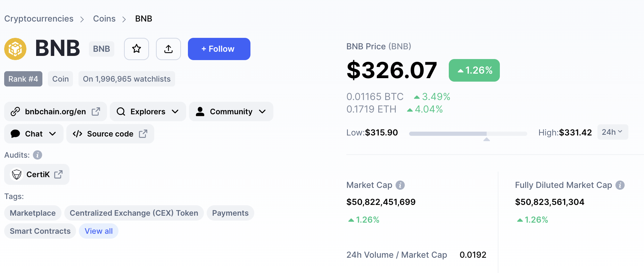Click the low-high price range bar
This screenshot has width=644, height=273.
pos(468,133)
